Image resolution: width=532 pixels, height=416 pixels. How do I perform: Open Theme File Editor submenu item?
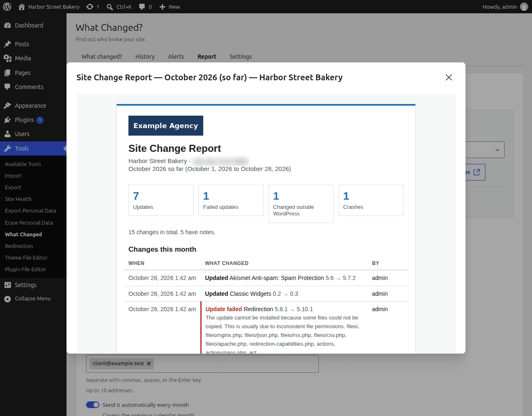pos(26,258)
